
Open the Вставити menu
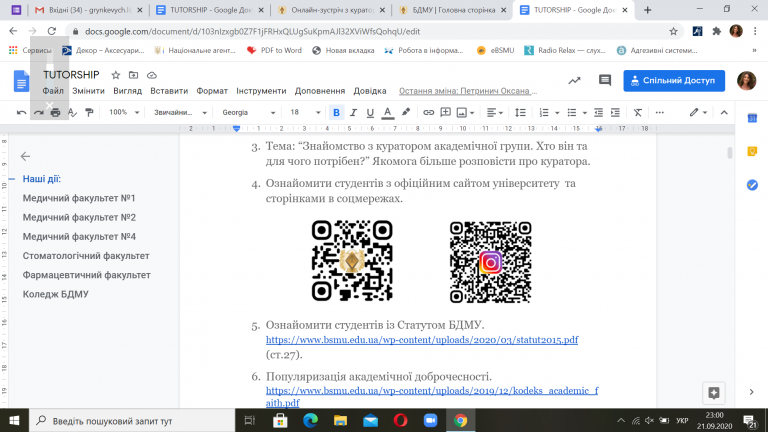click(169, 90)
